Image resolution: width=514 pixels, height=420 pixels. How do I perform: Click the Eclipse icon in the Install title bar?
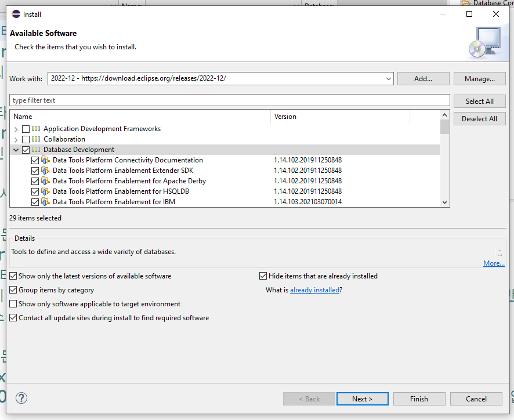tap(16, 14)
